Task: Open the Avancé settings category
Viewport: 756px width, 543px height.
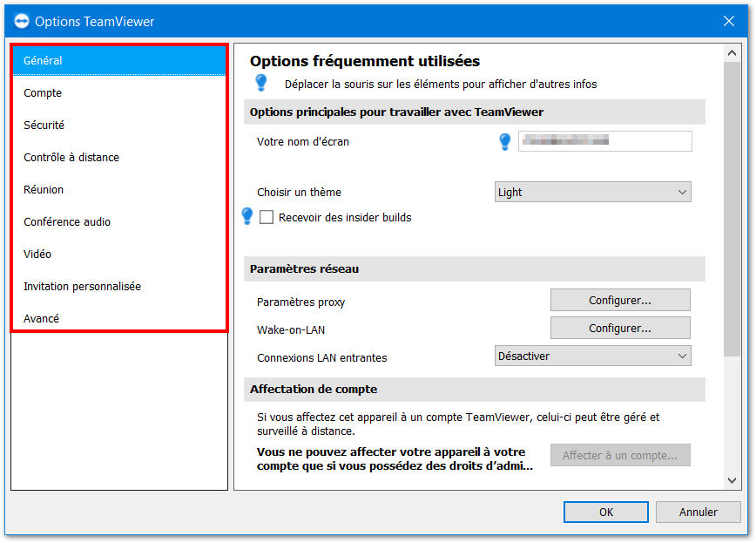Action: point(119,318)
